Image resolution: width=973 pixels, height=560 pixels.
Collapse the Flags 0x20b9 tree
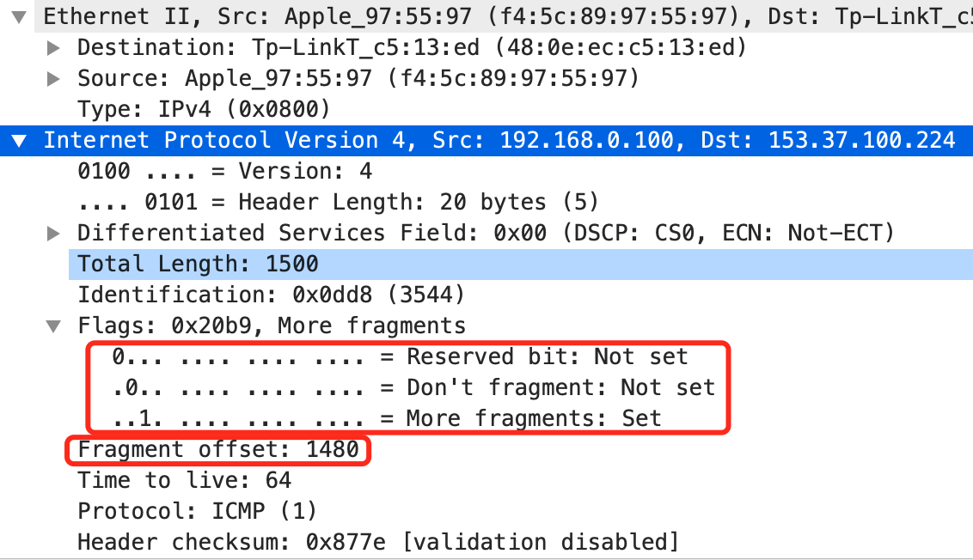tap(54, 326)
